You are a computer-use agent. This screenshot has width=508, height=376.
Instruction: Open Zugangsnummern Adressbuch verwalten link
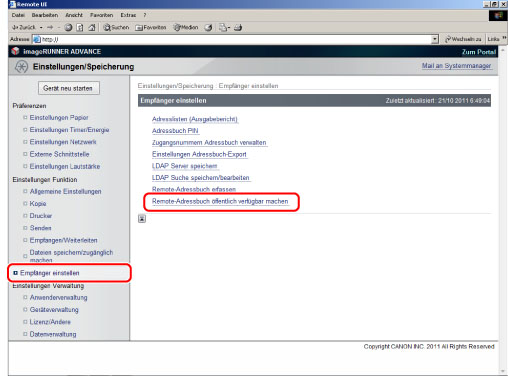pyautogui.click(x=209, y=143)
